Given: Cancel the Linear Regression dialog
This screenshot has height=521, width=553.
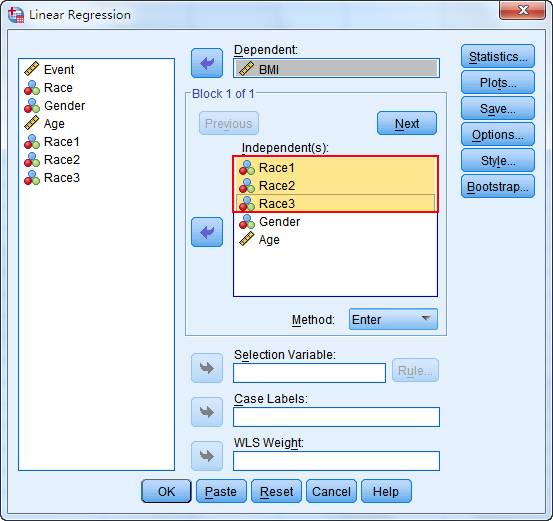Looking at the screenshot, I should click(332, 491).
